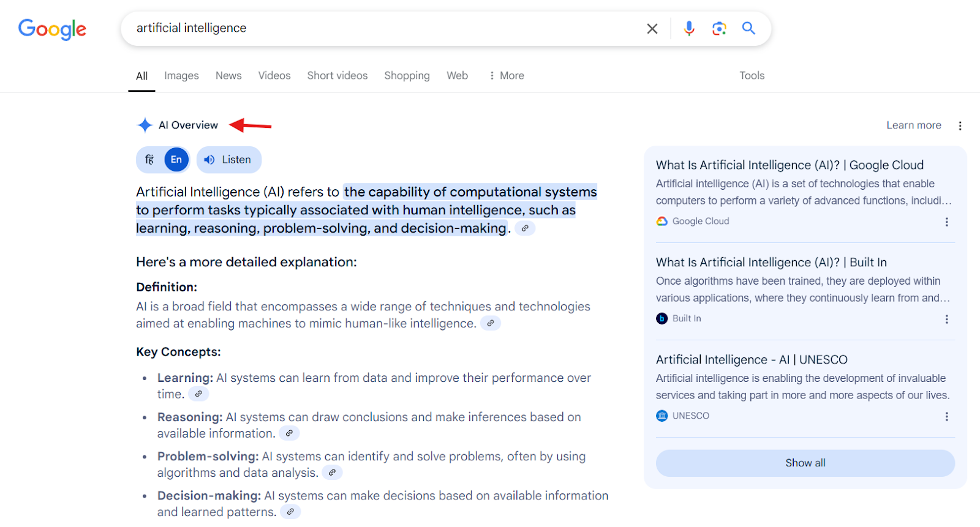Select the All results tab
The image size is (980, 527).
[141, 76]
